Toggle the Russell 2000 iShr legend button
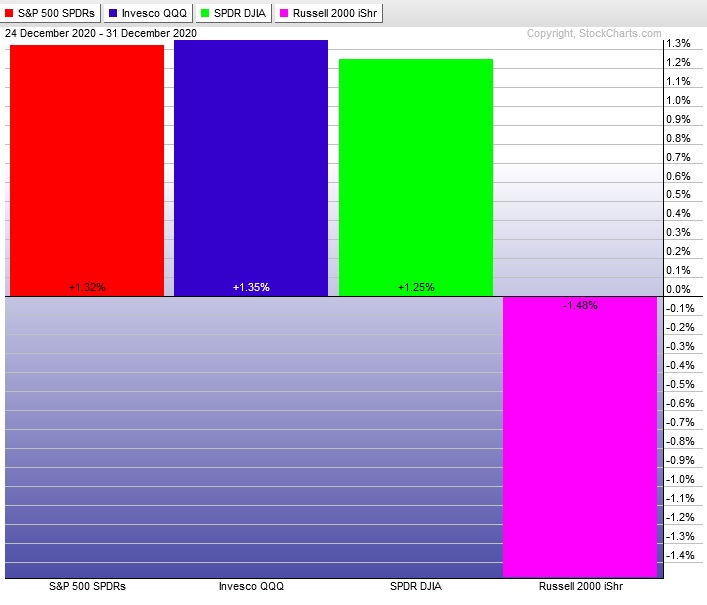 click(x=329, y=13)
